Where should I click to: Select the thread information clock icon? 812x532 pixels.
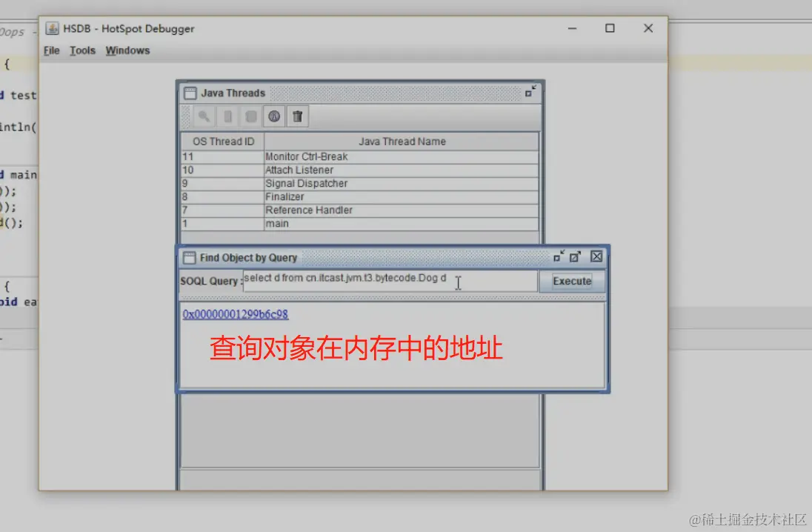[x=273, y=116]
